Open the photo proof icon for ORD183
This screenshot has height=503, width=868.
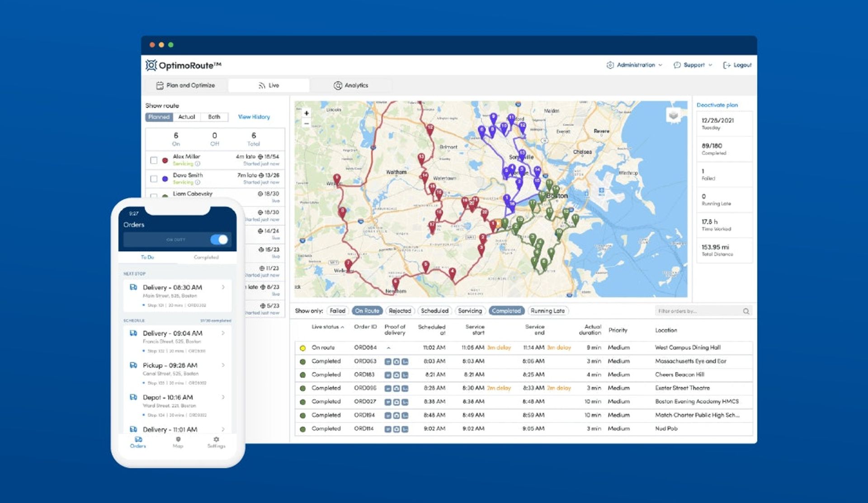[396, 375]
